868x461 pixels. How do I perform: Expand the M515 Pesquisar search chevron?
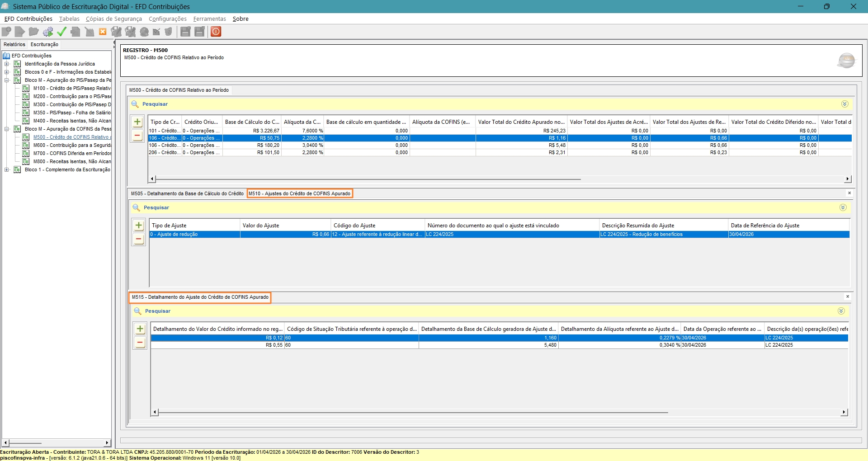click(841, 311)
